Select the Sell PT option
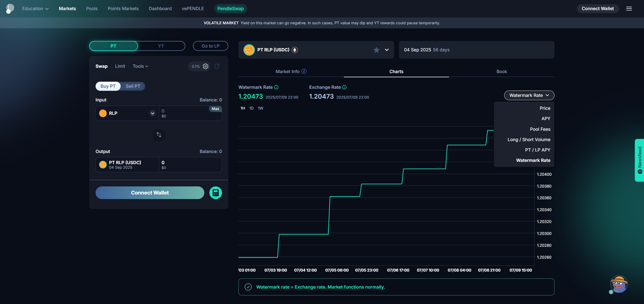This screenshot has width=644, height=304. tap(133, 86)
